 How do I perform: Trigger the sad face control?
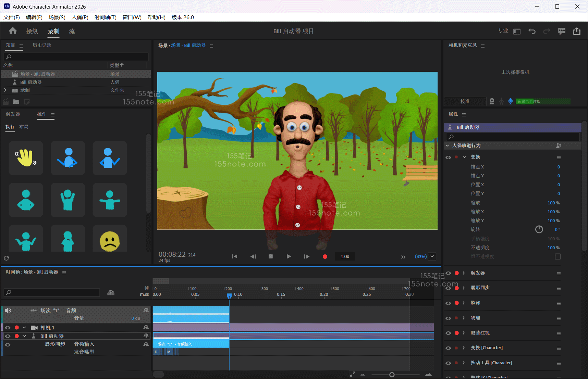tap(110, 241)
